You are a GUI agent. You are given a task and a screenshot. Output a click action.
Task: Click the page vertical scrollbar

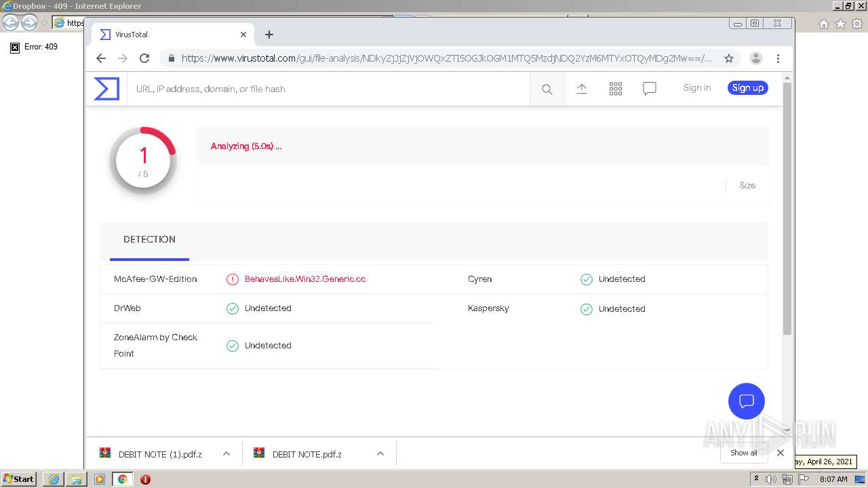[787, 209]
